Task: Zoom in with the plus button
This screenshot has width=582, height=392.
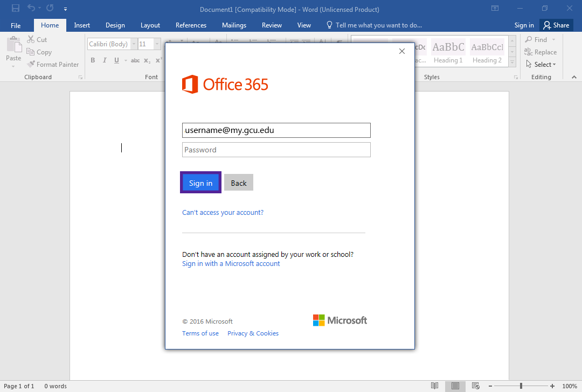Action: click(x=552, y=386)
